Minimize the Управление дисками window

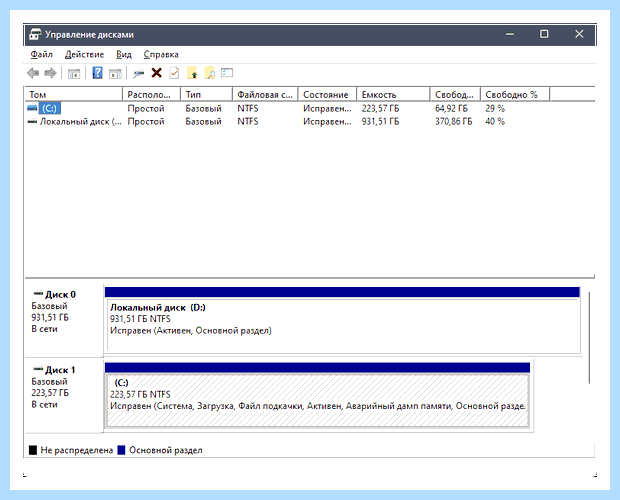tap(510, 34)
